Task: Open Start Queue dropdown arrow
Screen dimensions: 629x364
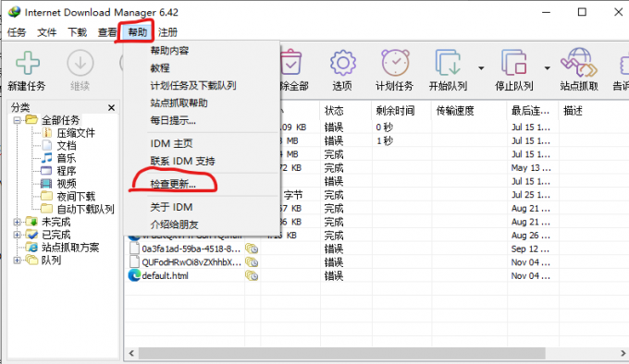Action: click(481, 68)
